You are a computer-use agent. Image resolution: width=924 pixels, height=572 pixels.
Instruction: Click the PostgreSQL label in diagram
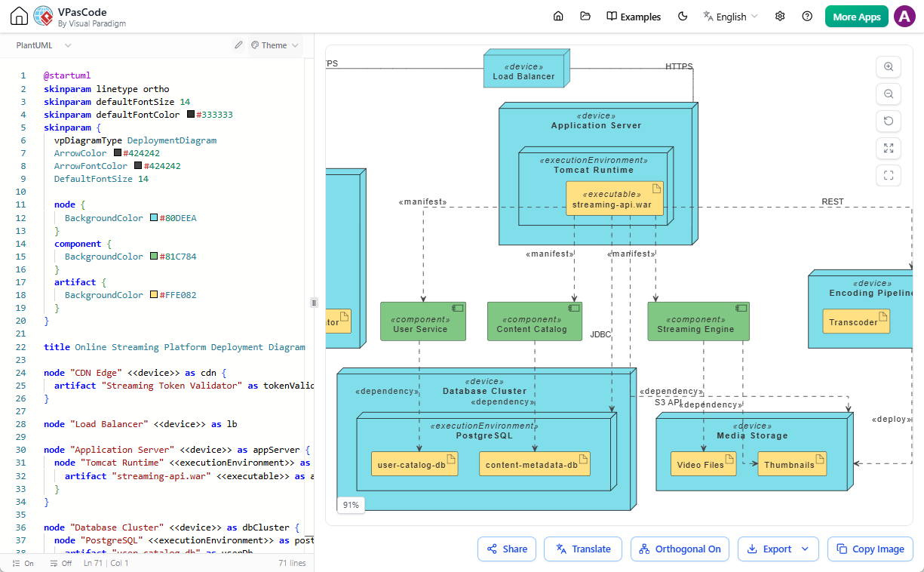pos(483,435)
